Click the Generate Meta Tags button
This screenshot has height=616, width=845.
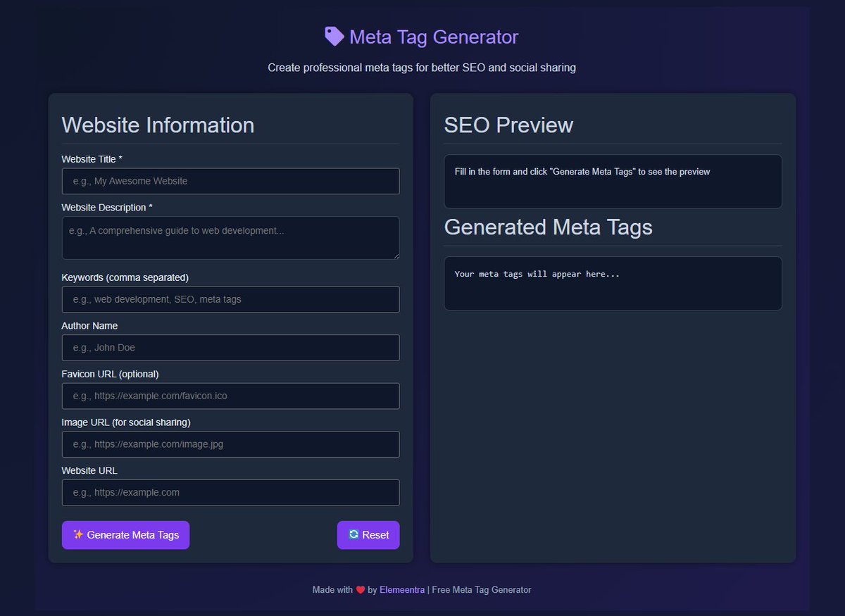(125, 535)
